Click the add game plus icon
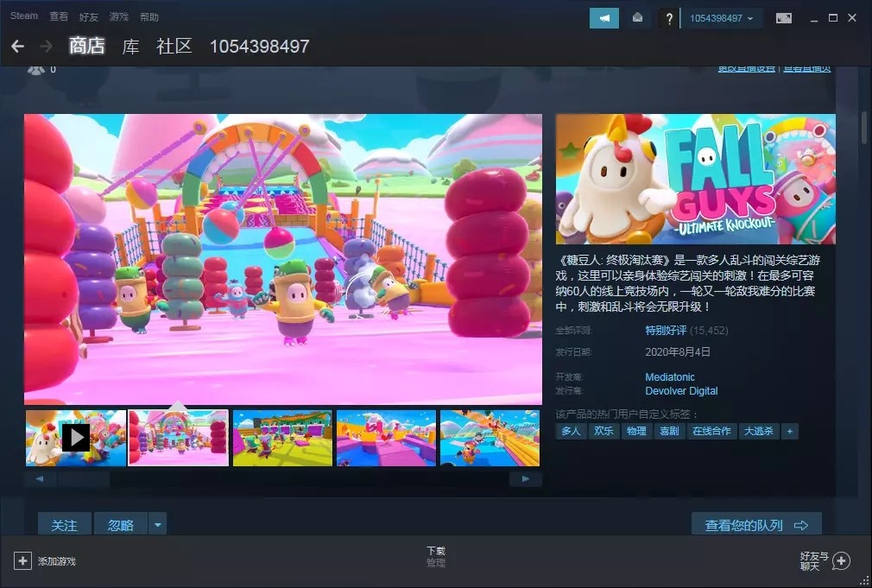This screenshot has height=588, width=872. (x=22, y=560)
